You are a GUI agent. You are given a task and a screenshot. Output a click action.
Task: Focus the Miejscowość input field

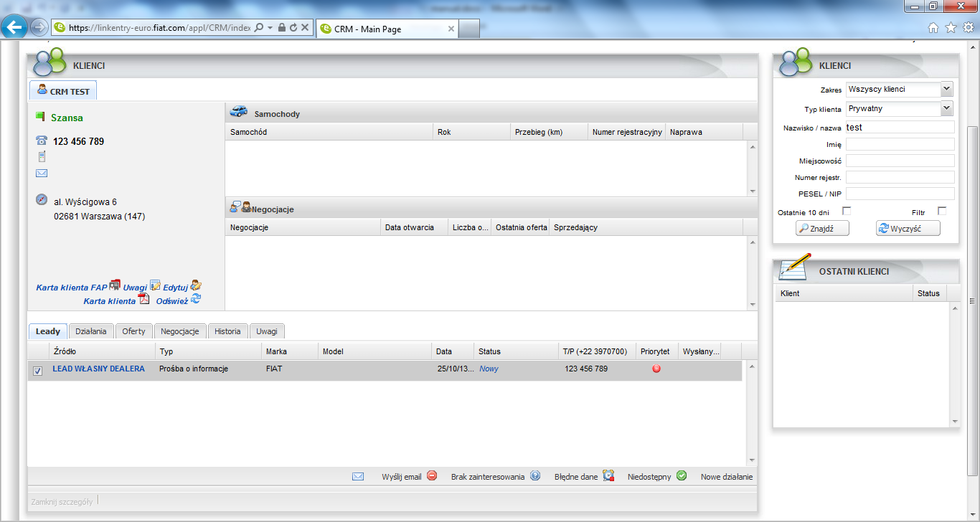point(900,161)
